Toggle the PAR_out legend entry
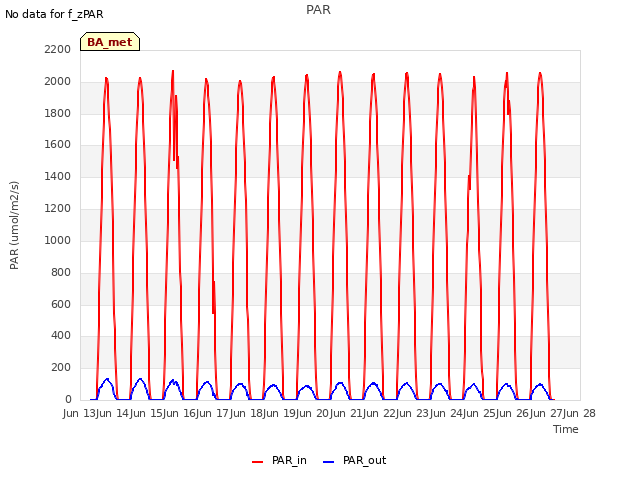This screenshot has width=640, height=480. point(354,460)
